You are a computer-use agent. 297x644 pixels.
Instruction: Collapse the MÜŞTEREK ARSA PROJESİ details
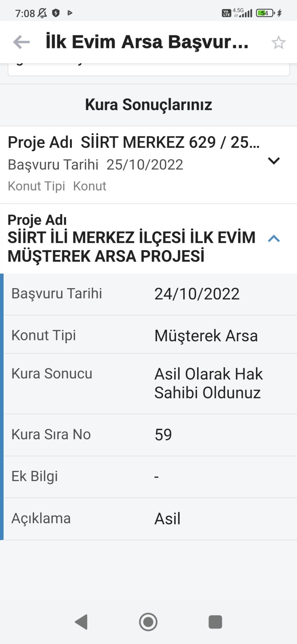point(273,238)
